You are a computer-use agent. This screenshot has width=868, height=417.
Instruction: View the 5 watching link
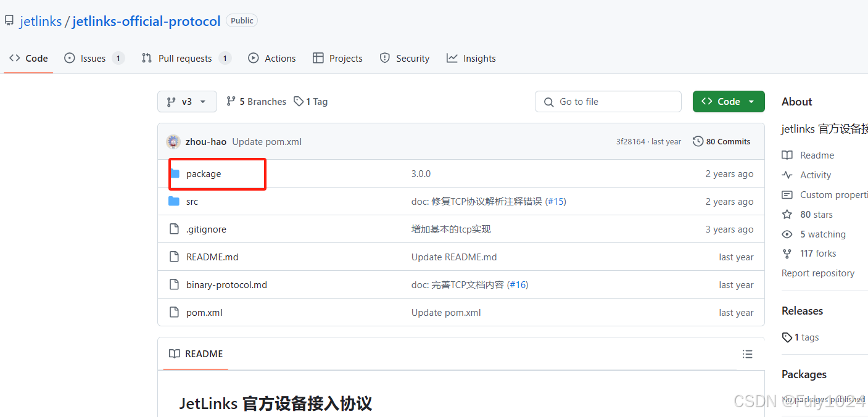click(823, 234)
